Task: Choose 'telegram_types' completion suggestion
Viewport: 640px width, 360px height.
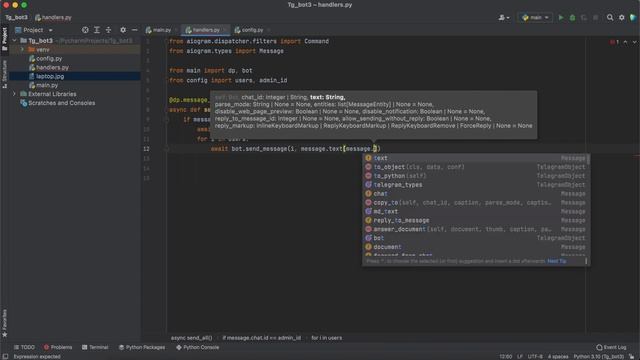Action: [476, 185]
